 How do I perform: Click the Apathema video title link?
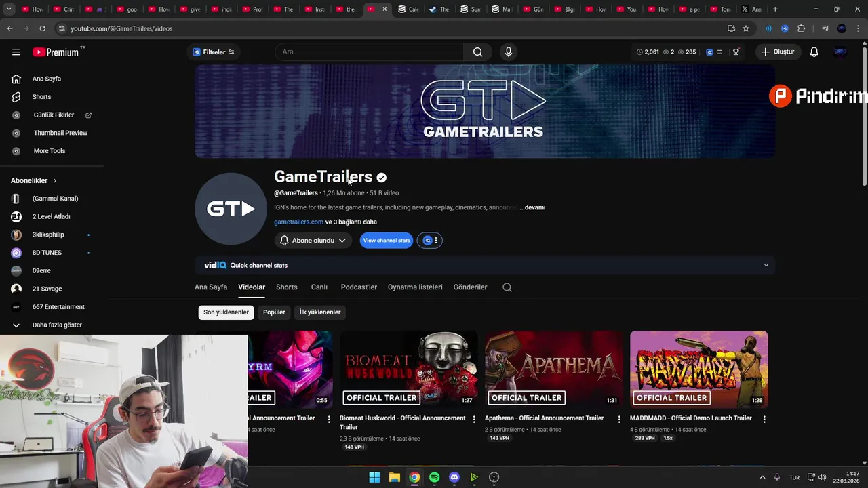[544, 418]
